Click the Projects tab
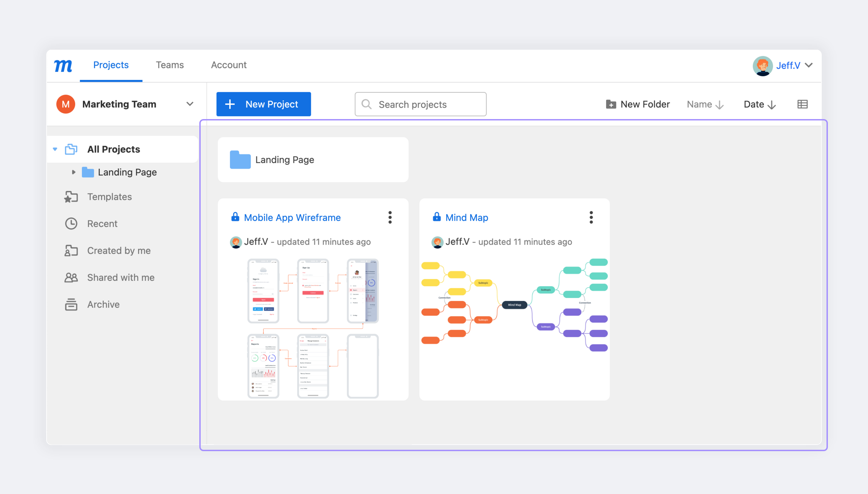 [x=111, y=65]
